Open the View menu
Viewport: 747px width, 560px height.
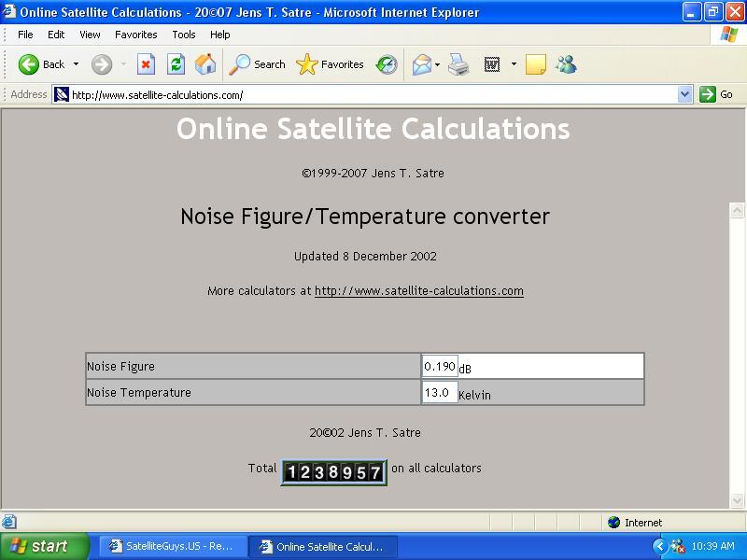tap(90, 35)
